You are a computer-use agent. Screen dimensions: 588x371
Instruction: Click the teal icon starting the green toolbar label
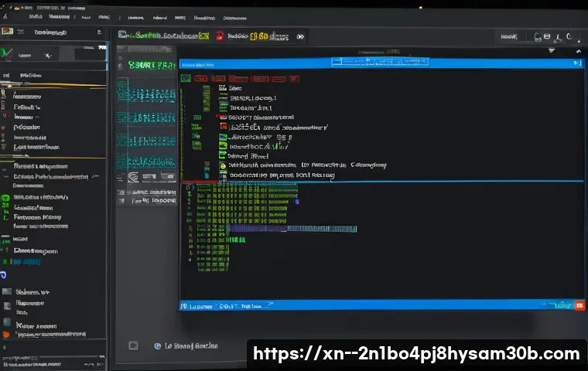coord(122,35)
